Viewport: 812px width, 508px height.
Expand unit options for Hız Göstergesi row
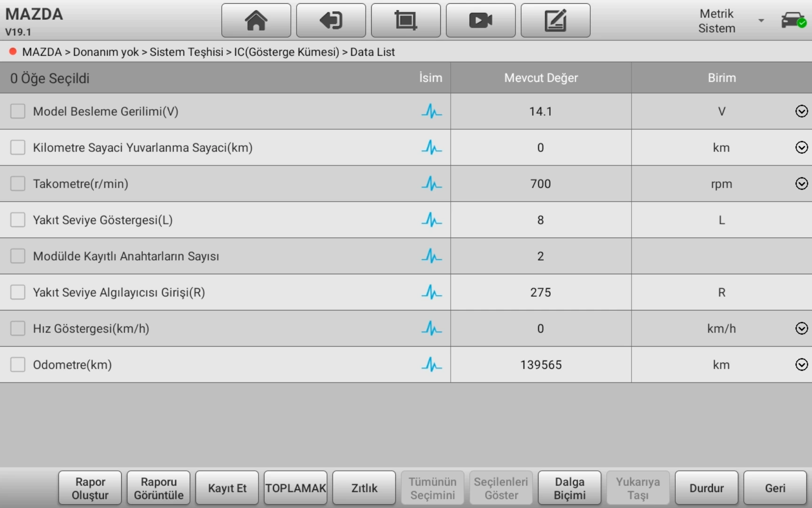[802, 328]
